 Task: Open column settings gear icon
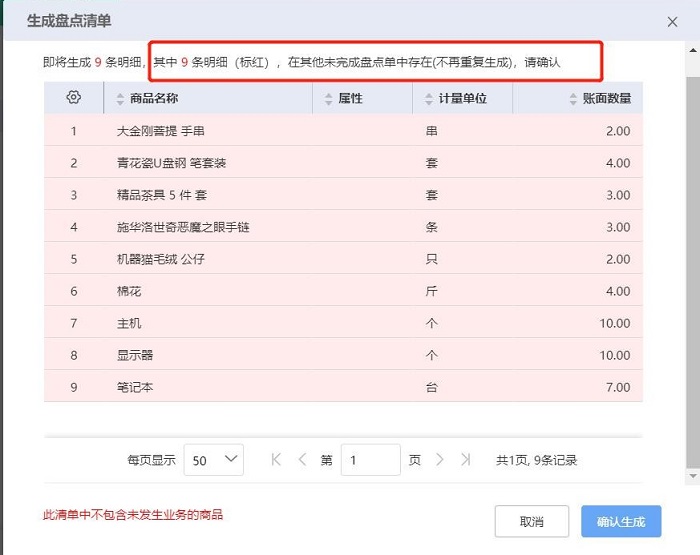(74, 97)
